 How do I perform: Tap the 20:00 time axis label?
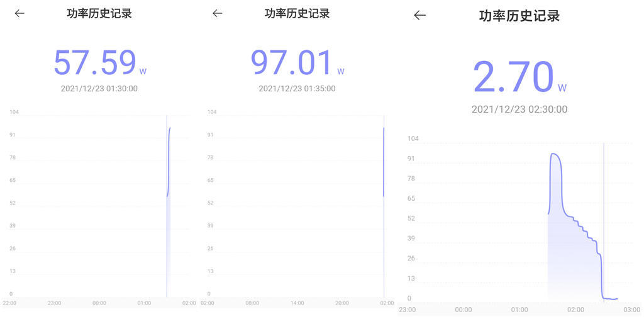tap(342, 303)
